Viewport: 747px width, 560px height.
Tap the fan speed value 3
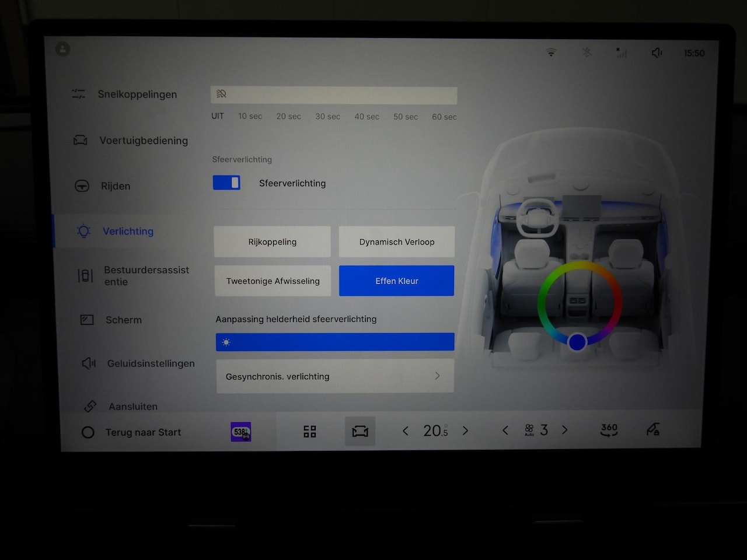coord(544,430)
